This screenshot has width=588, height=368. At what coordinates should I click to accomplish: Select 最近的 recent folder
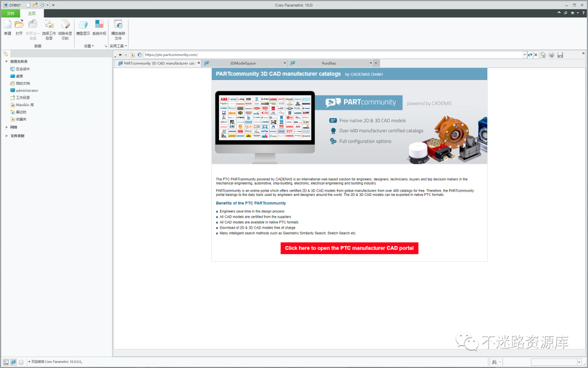click(19, 112)
